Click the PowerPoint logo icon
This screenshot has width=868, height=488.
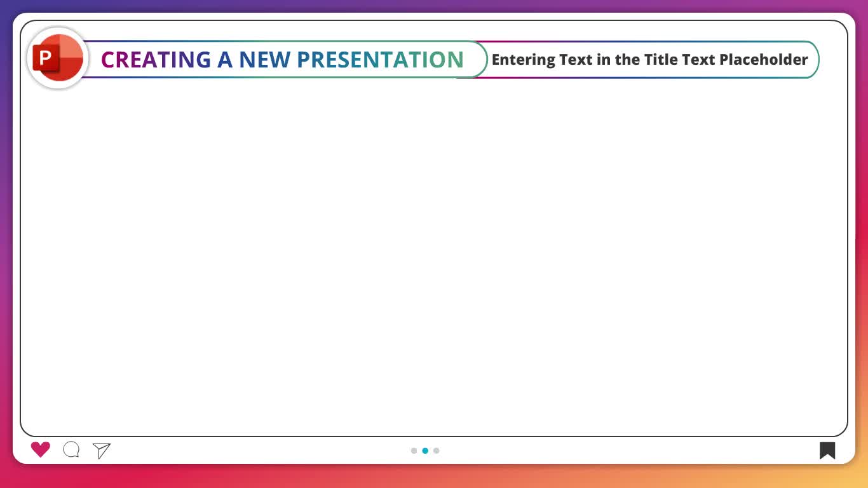coord(58,58)
